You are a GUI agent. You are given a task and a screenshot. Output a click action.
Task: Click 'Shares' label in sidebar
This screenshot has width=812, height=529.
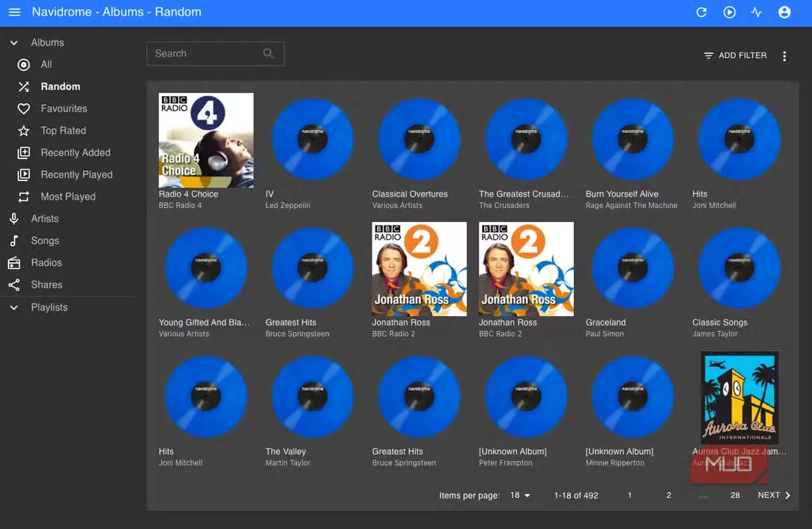tap(47, 285)
